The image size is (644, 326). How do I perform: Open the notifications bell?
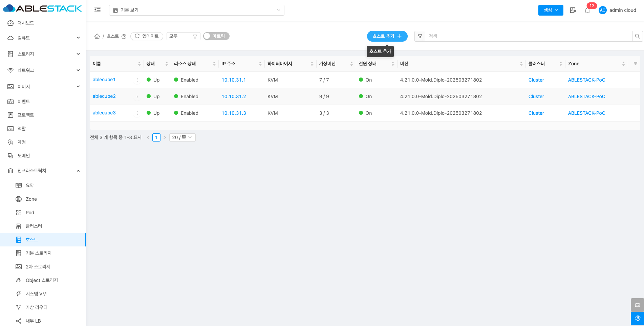(587, 10)
